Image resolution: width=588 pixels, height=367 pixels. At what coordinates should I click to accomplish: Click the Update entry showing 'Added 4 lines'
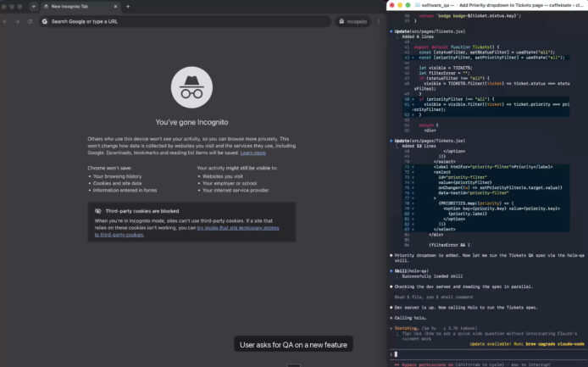(430, 31)
